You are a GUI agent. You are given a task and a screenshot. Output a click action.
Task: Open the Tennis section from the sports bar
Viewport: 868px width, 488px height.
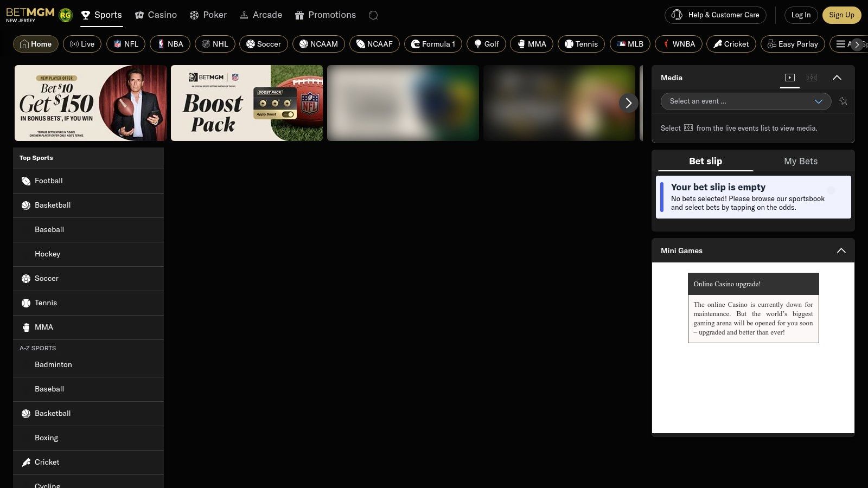coord(581,44)
